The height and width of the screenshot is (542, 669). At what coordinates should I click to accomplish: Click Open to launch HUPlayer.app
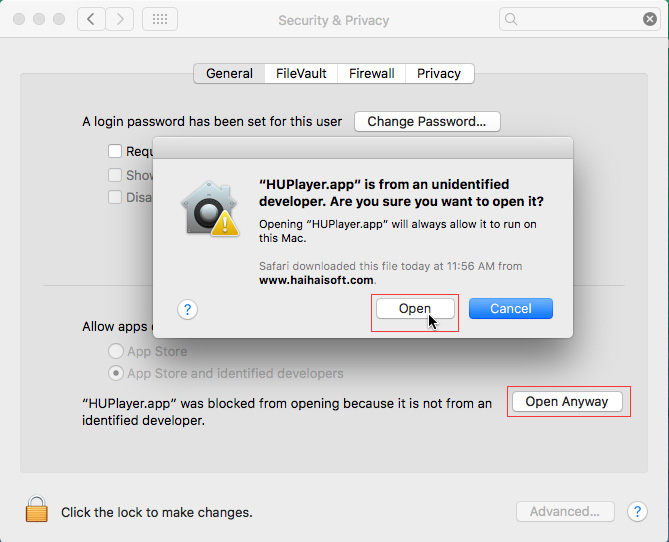(x=415, y=309)
